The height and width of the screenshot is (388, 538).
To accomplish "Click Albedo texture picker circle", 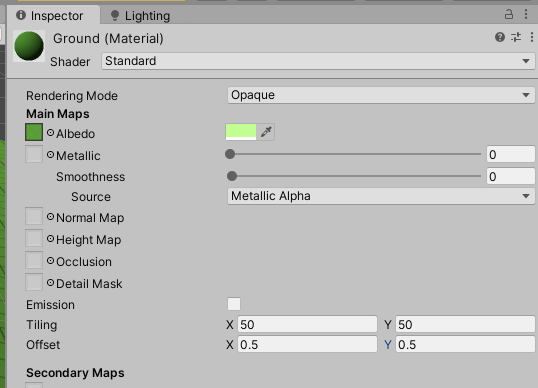I will (50, 133).
